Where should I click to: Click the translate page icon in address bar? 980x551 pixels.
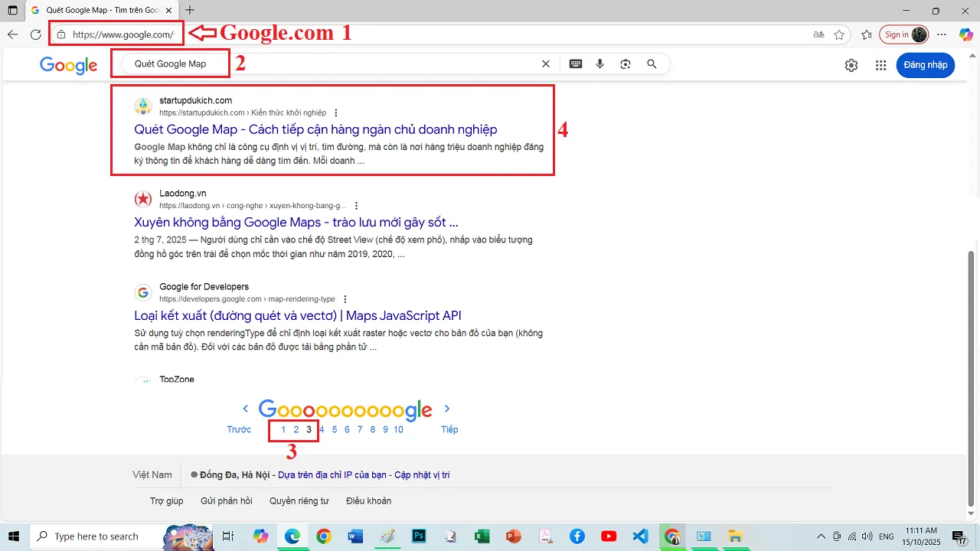819,34
